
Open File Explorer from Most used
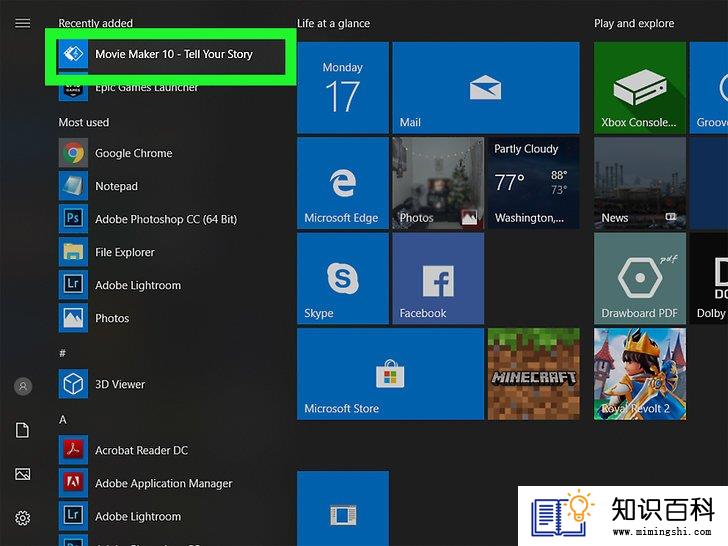tap(171, 252)
